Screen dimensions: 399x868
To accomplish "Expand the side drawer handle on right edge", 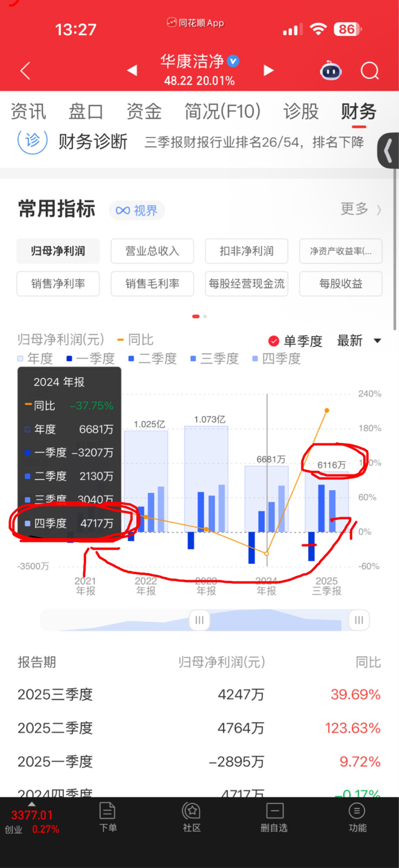I will point(388,150).
